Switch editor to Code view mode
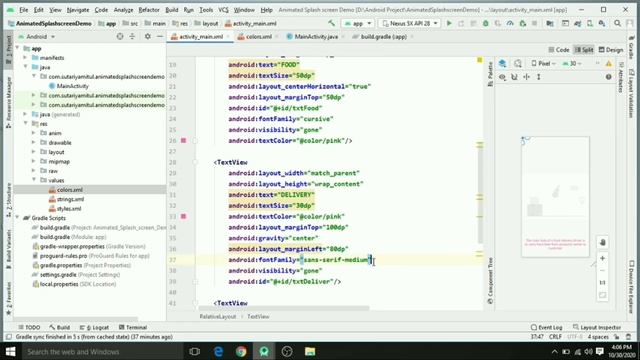 tap(559, 50)
